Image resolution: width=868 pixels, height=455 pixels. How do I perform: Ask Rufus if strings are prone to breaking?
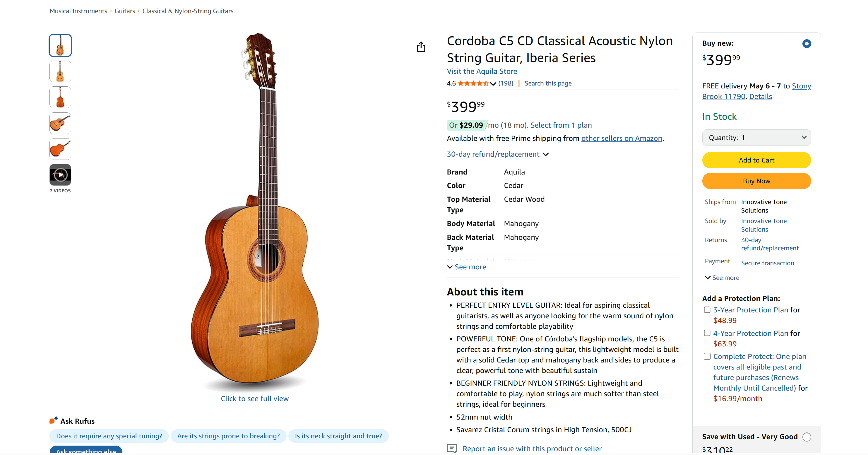[x=228, y=436]
